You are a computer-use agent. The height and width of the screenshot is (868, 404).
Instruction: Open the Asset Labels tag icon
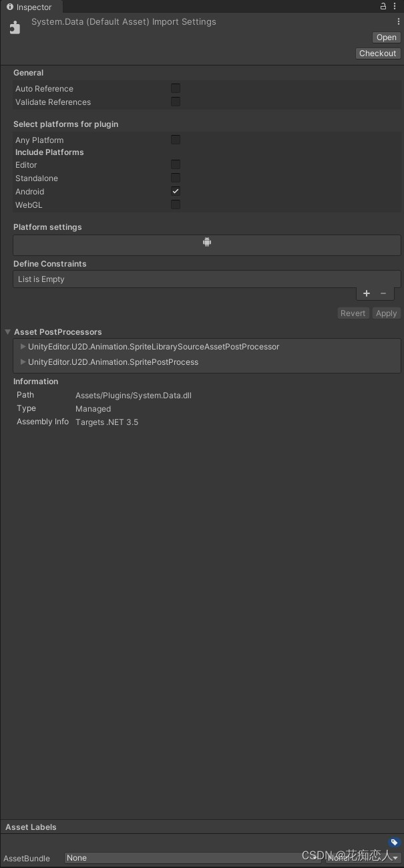(x=394, y=843)
